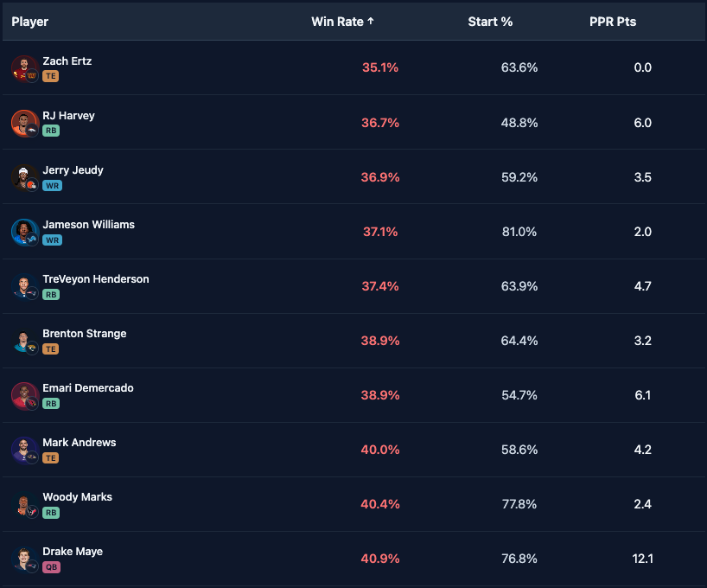
Task: Click RJ Harvey's player avatar
Action: [24, 123]
